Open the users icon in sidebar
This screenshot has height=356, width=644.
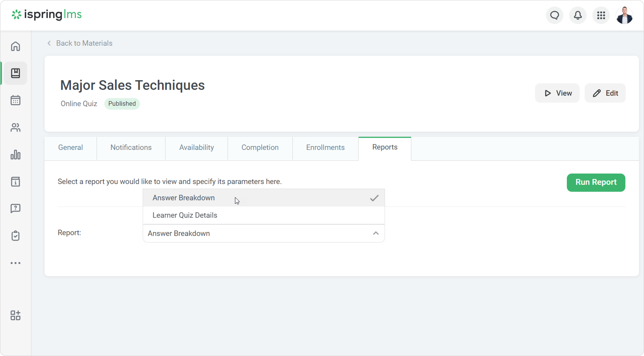tap(16, 127)
